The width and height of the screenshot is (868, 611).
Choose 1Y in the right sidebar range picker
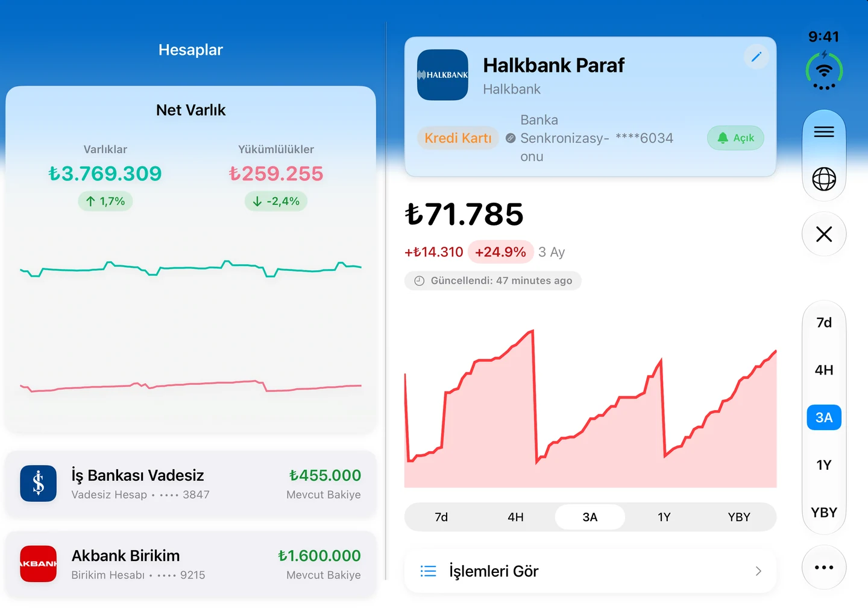(x=824, y=465)
